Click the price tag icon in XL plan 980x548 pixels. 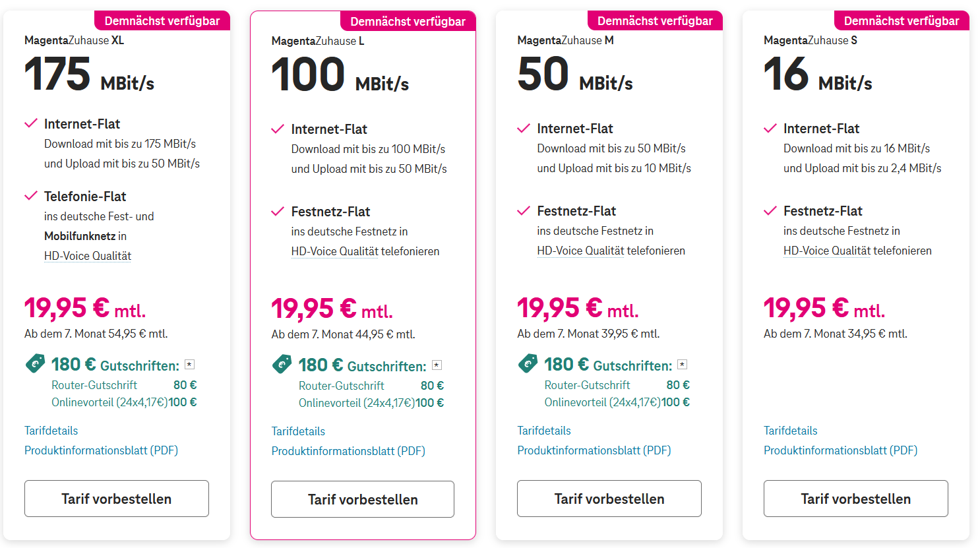35,363
